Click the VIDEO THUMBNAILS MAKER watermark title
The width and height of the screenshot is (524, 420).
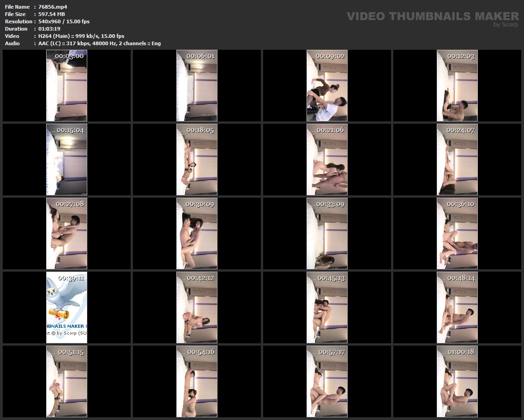(x=432, y=16)
